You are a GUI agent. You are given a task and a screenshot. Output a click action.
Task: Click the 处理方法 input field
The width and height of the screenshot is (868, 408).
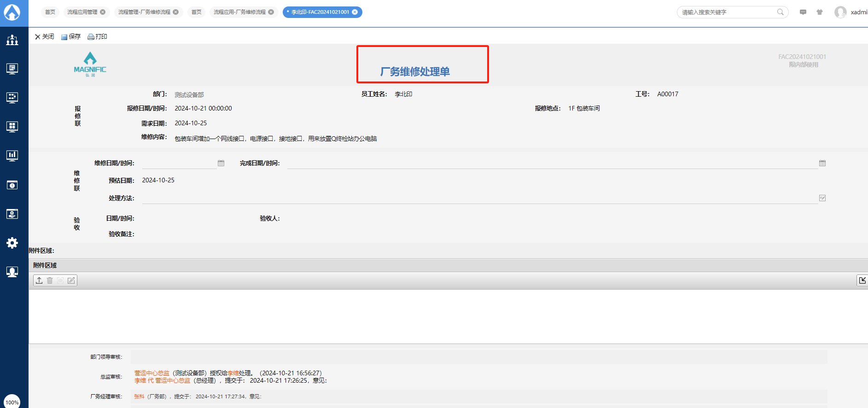pos(480,198)
